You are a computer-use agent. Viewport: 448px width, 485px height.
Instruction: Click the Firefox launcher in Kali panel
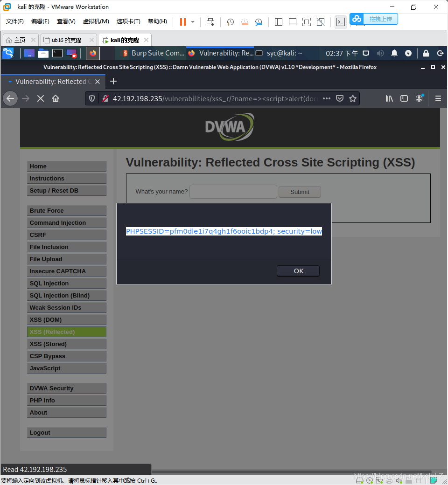click(92, 54)
